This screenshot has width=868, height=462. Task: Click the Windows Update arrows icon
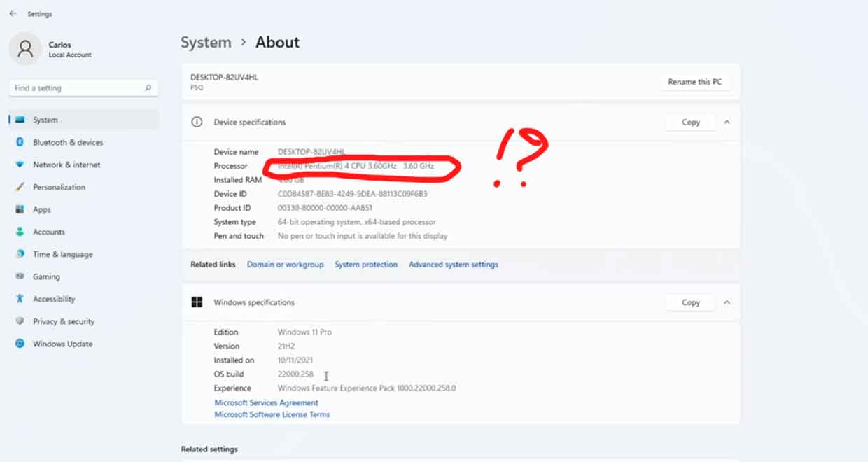point(20,344)
